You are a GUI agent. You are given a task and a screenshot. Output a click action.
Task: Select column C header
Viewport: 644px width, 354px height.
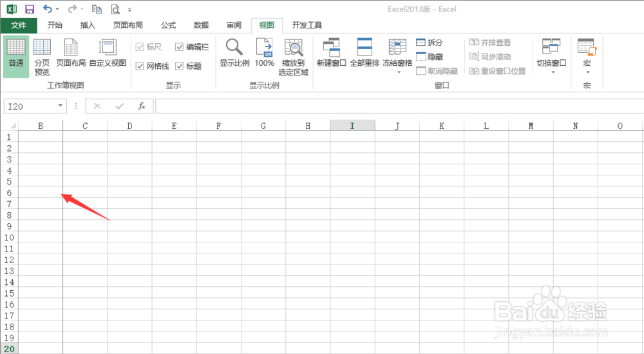pyautogui.click(x=85, y=126)
